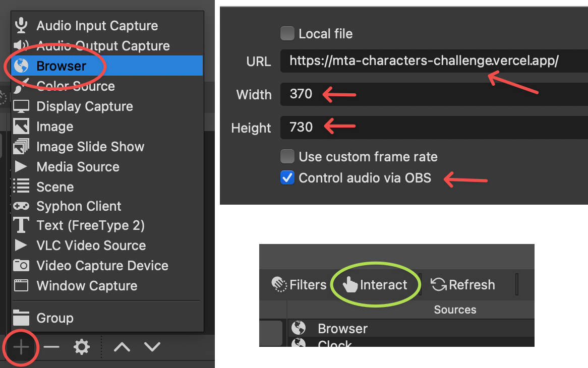The image size is (588, 368).
Task: Choose VLC Video Source
Action: [x=107, y=245]
